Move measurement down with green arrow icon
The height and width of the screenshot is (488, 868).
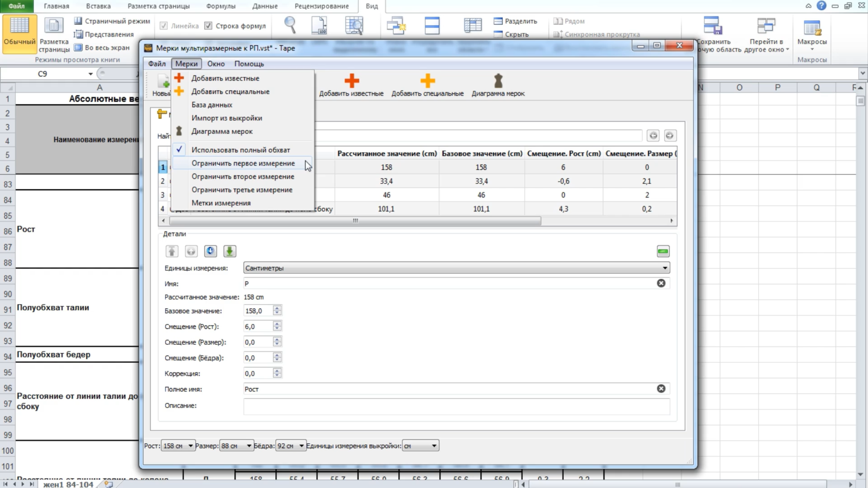tap(230, 251)
